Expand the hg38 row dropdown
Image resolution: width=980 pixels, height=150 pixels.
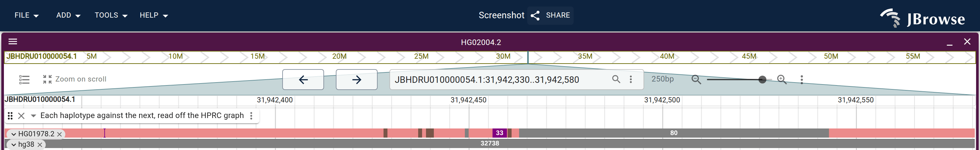14,145
